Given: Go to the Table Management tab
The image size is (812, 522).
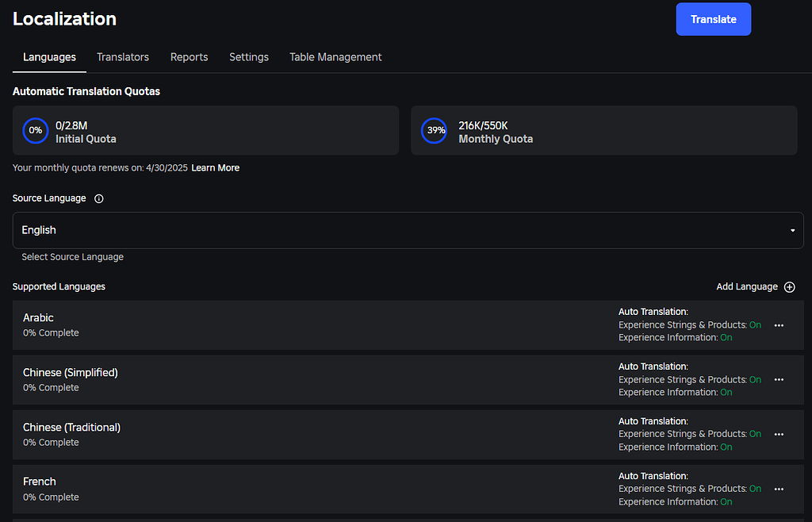Looking at the screenshot, I should click(x=335, y=57).
